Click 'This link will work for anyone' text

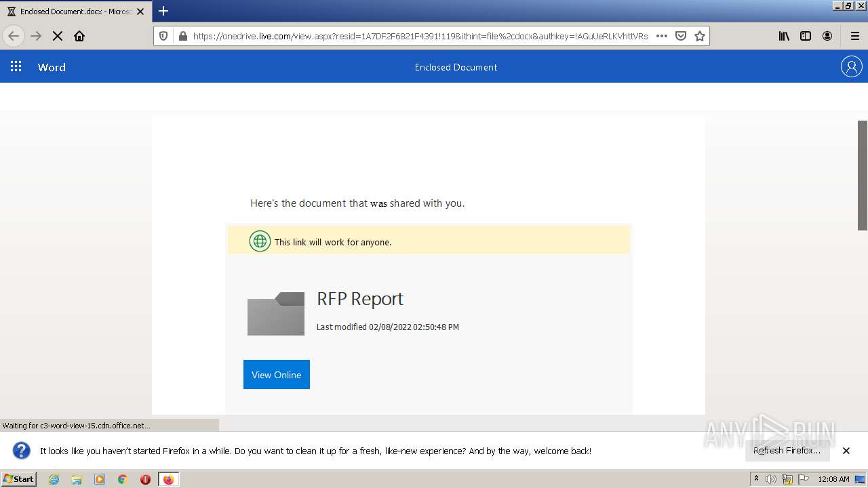333,242
